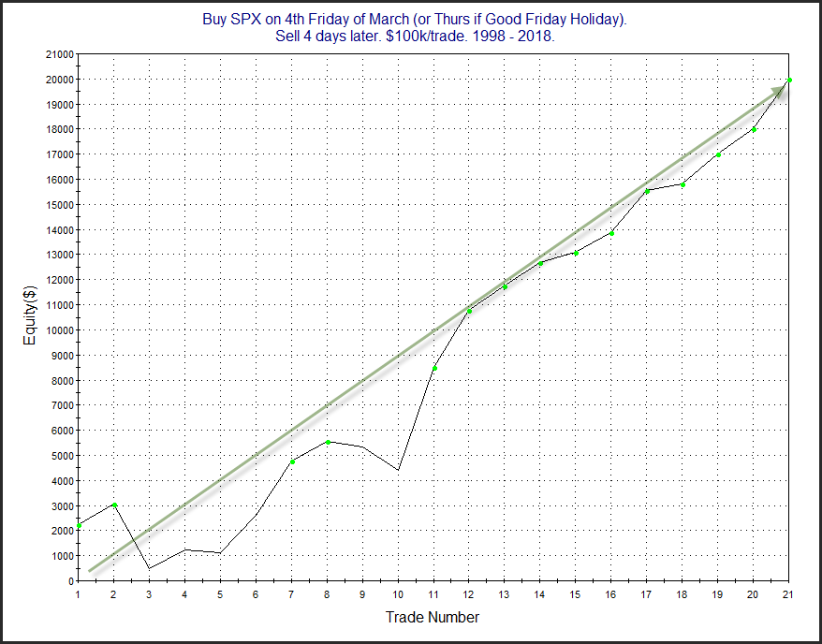
Task: Select the green data point at trade 2
Action: [x=114, y=505]
